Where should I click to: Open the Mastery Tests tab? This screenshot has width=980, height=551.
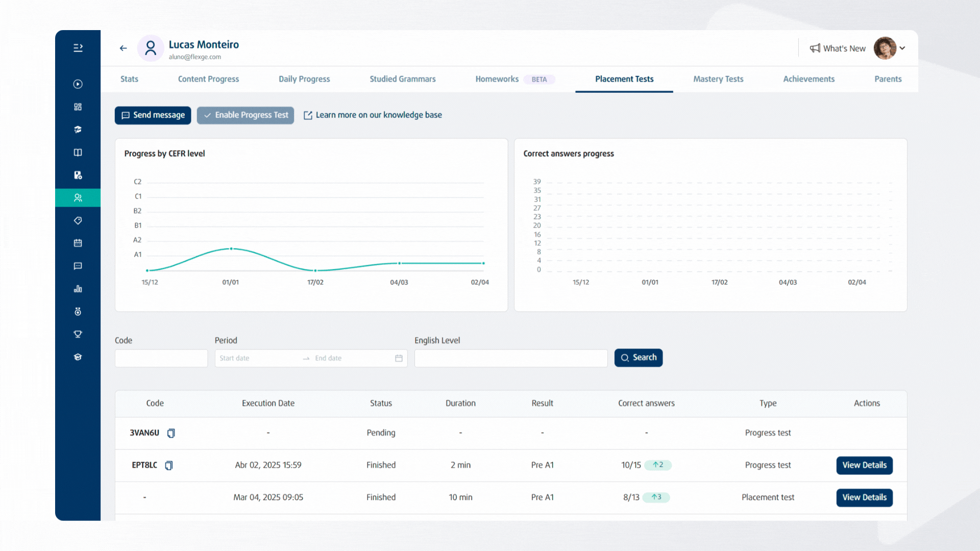tap(718, 79)
